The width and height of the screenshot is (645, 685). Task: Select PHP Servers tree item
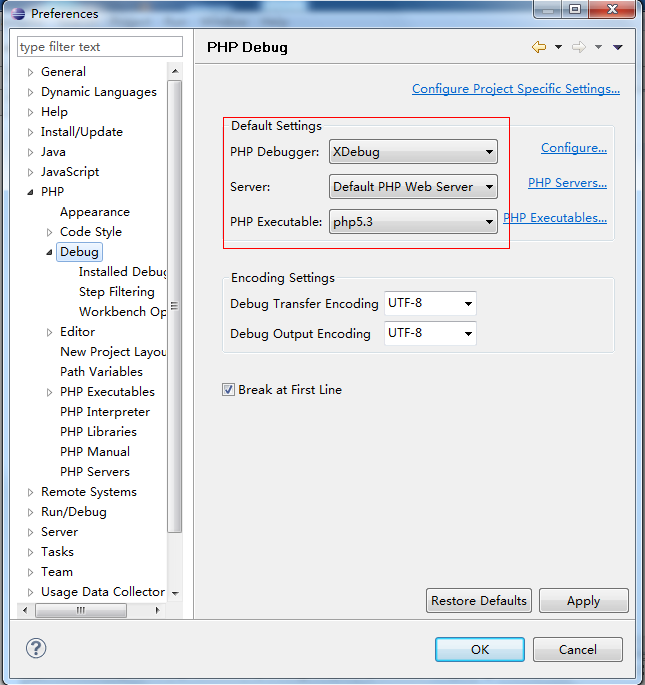click(95, 472)
